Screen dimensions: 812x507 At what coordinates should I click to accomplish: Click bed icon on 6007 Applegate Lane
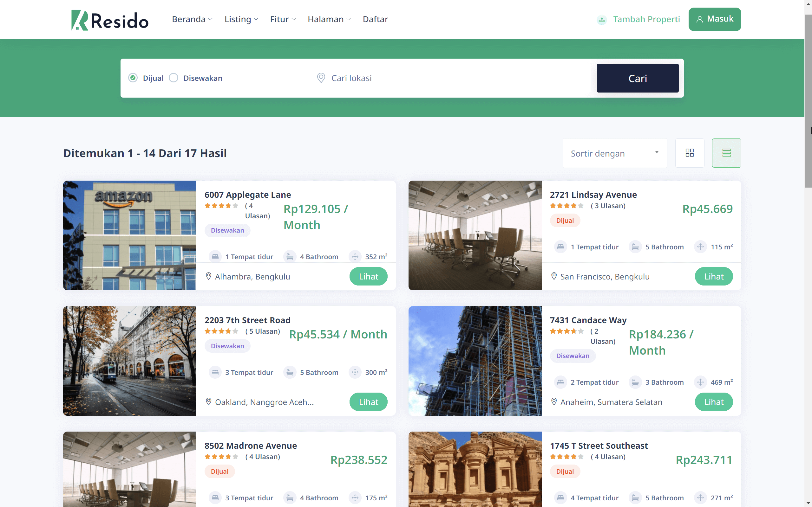[x=215, y=257]
